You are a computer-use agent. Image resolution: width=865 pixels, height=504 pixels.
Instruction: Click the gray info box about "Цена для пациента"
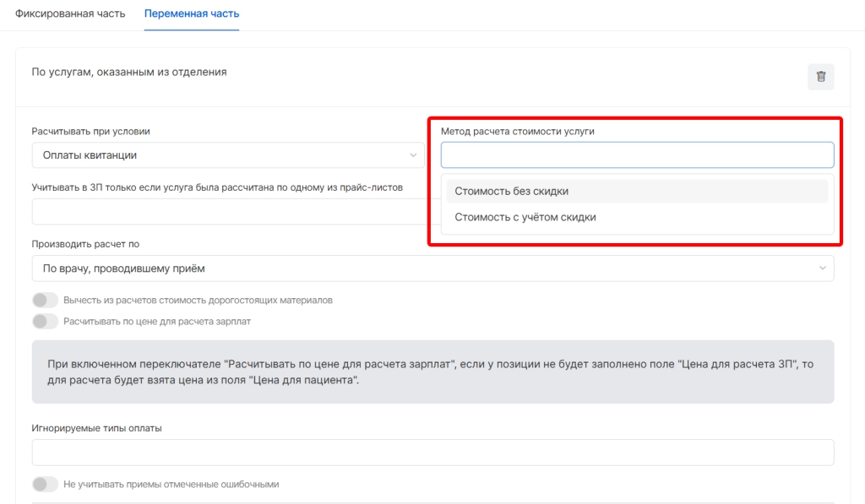pyautogui.click(x=432, y=371)
